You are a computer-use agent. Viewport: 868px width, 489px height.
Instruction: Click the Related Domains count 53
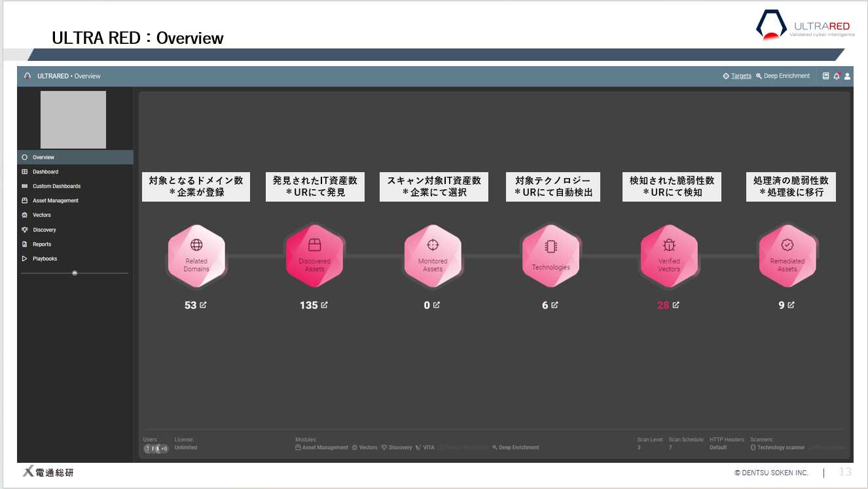190,305
